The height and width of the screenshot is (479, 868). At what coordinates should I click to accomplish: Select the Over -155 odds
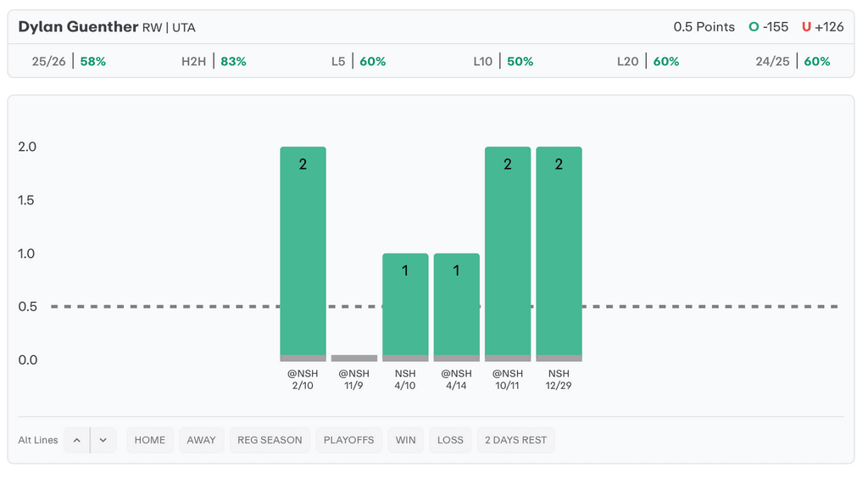pos(769,27)
